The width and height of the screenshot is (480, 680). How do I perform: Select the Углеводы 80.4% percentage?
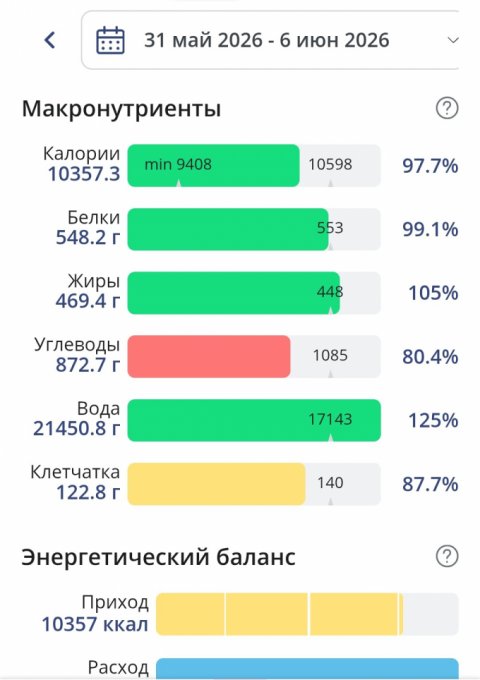[x=430, y=357]
